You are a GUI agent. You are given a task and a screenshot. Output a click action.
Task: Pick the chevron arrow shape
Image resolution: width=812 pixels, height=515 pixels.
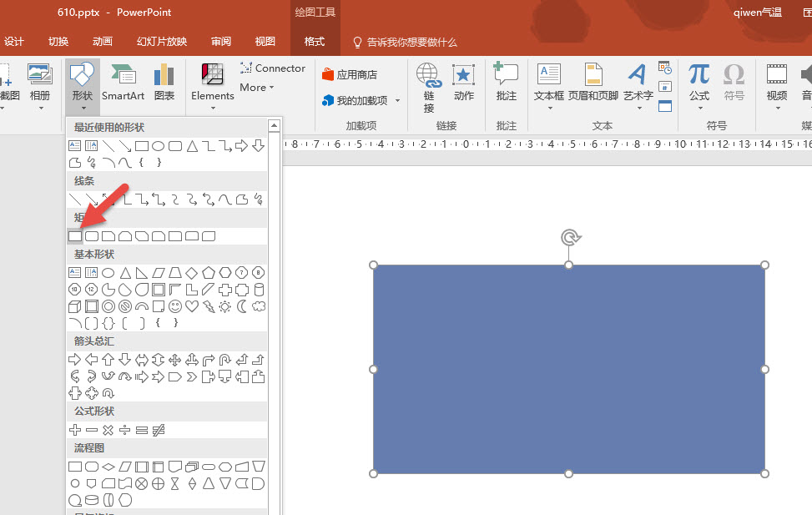click(192, 376)
